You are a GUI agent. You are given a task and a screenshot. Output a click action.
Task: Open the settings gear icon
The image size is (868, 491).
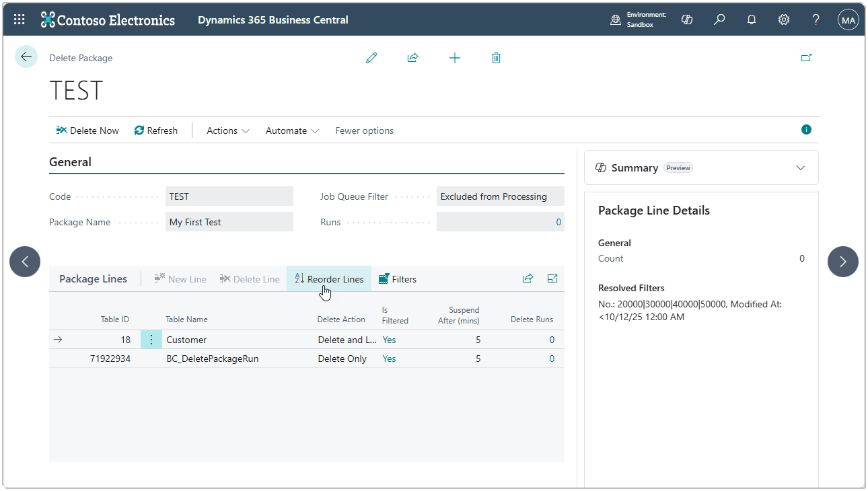click(784, 20)
